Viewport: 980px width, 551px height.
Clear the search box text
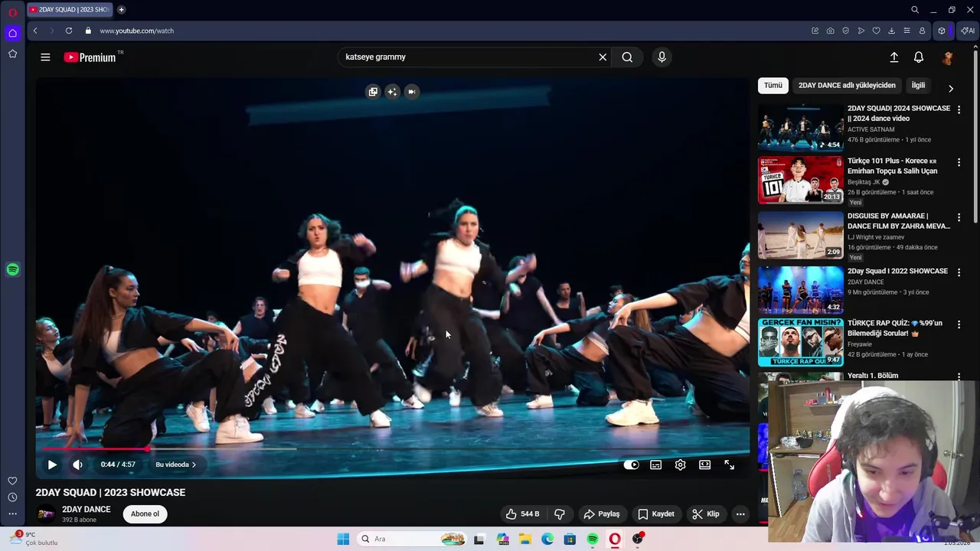coord(603,57)
